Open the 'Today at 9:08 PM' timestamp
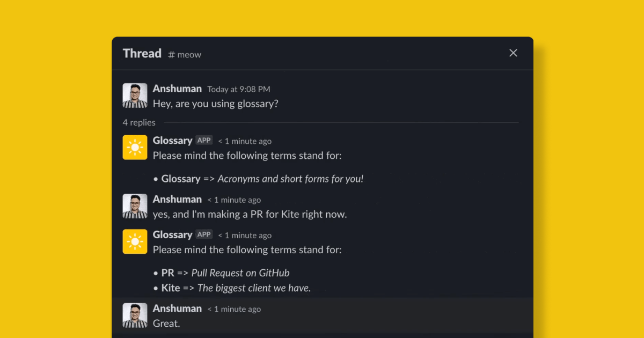644x338 pixels. pyautogui.click(x=239, y=90)
